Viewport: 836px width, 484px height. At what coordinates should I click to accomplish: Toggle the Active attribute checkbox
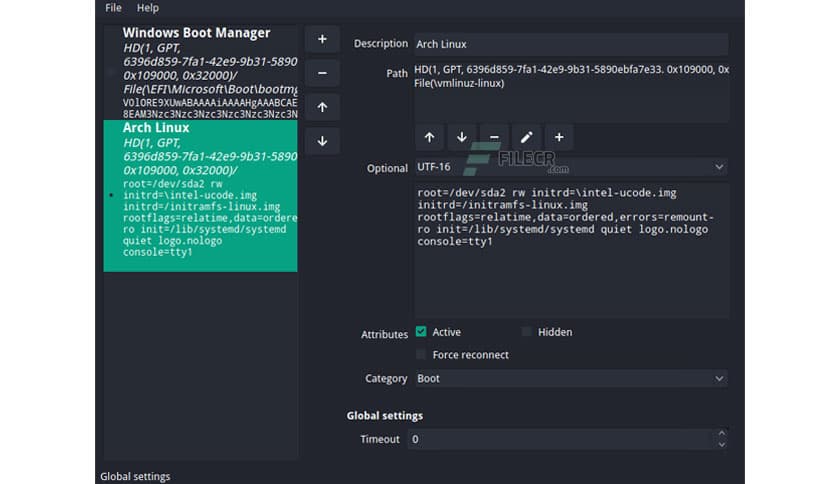click(x=421, y=332)
